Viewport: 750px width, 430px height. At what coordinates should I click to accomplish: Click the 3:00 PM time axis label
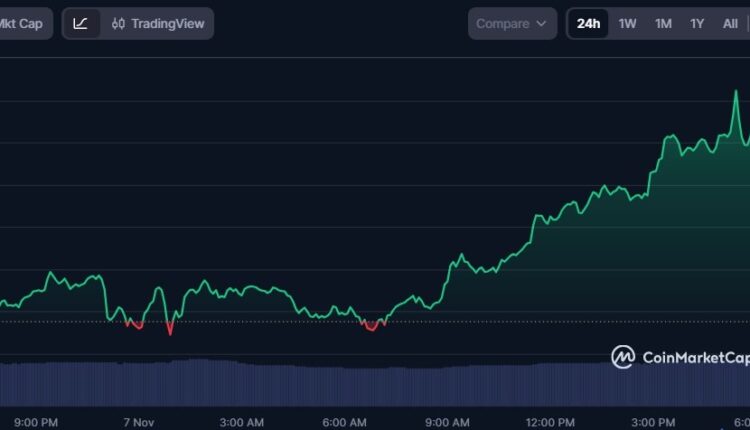click(x=654, y=421)
